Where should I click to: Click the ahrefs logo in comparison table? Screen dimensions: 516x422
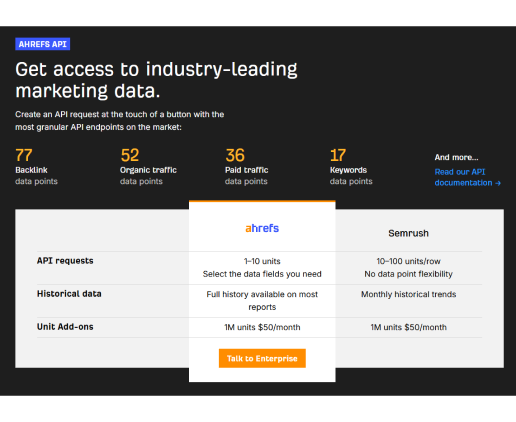click(x=262, y=228)
